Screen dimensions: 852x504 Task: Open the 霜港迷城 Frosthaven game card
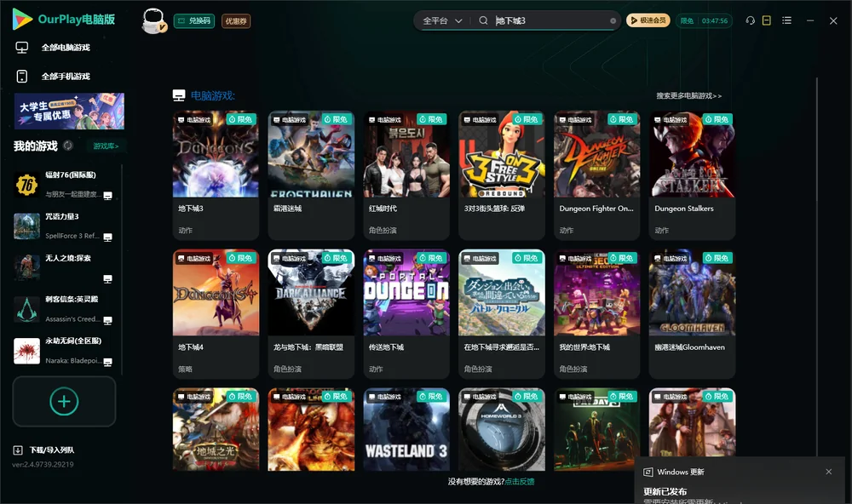click(311, 175)
